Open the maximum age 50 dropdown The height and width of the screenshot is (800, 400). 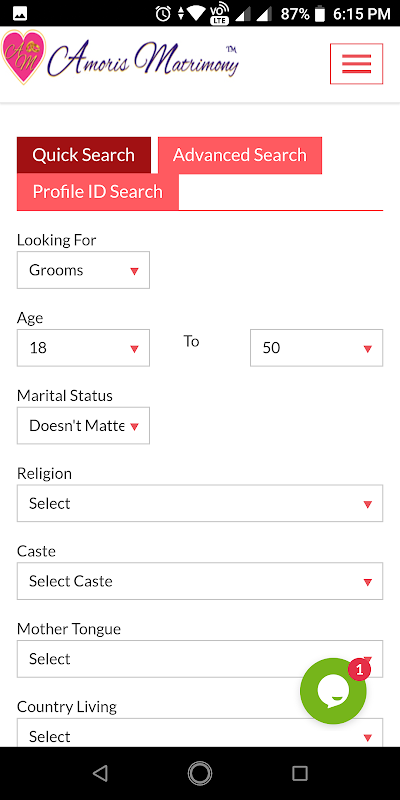[x=316, y=348]
